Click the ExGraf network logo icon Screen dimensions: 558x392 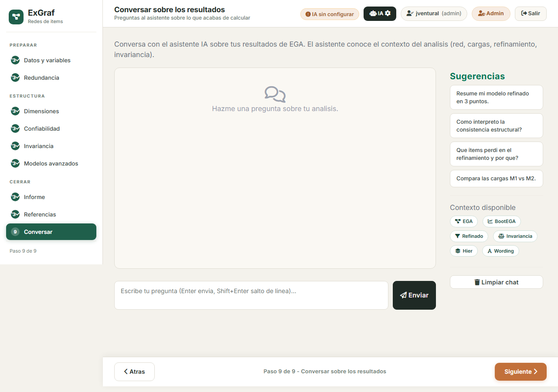16,17
